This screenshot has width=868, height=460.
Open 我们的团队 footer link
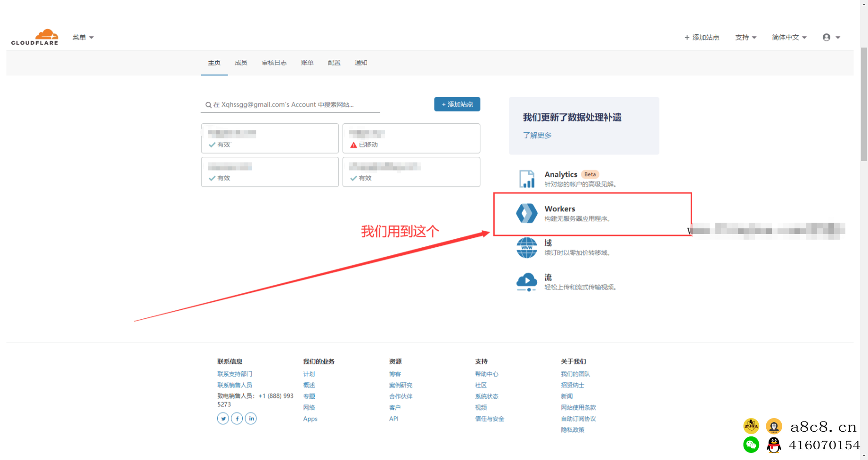[575, 374]
